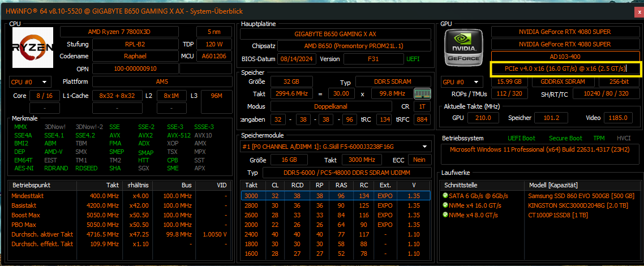Image resolution: width=644 pixels, height=266 pixels.
Task: Click the A601206 MCU field
Action: click(214, 56)
